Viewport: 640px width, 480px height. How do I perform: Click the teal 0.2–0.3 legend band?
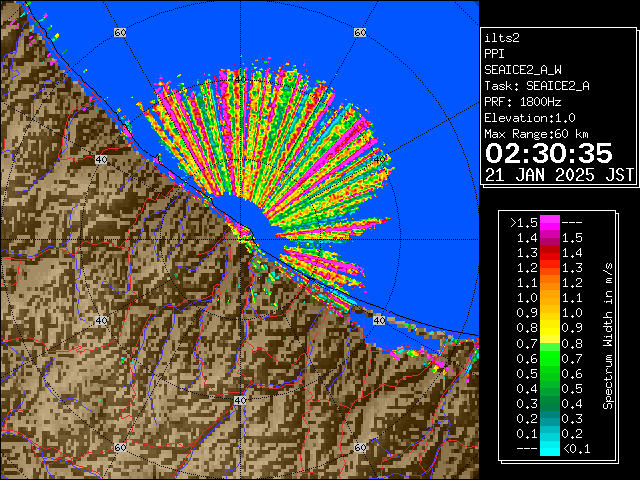pos(550,419)
